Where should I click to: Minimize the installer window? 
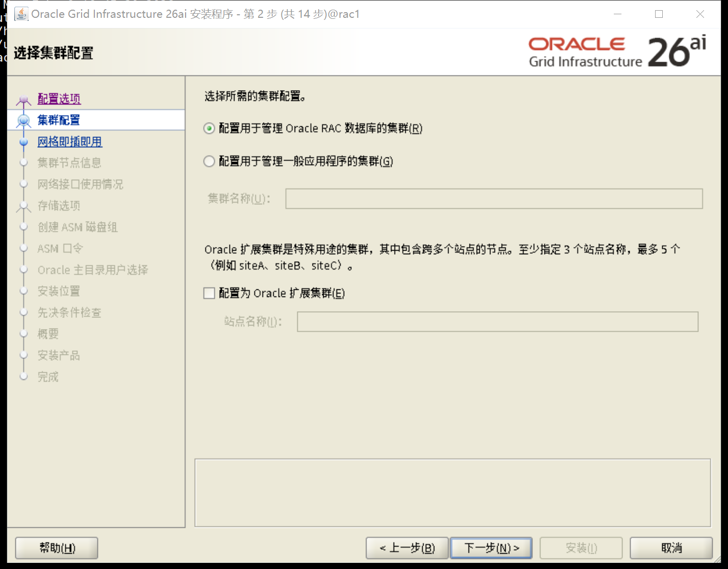pos(617,14)
